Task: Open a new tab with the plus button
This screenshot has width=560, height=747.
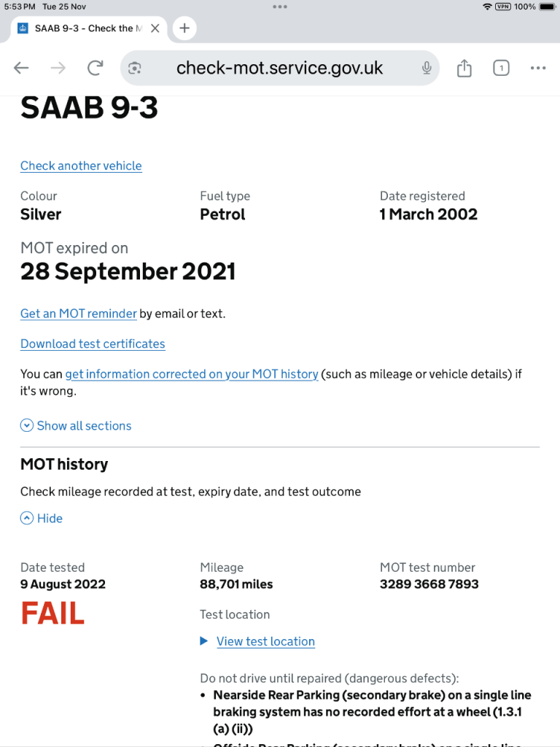Action: pos(183,28)
